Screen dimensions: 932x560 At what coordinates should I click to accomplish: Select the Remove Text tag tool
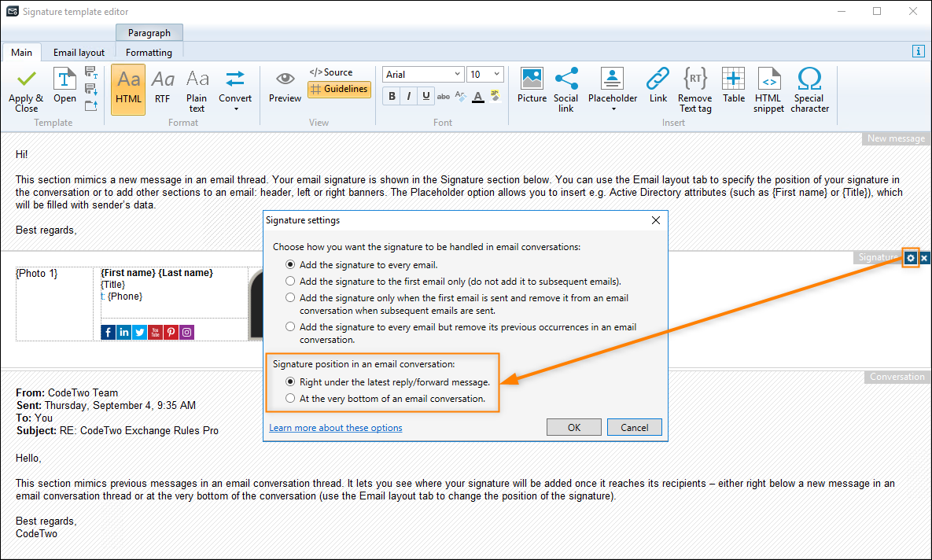click(x=694, y=88)
